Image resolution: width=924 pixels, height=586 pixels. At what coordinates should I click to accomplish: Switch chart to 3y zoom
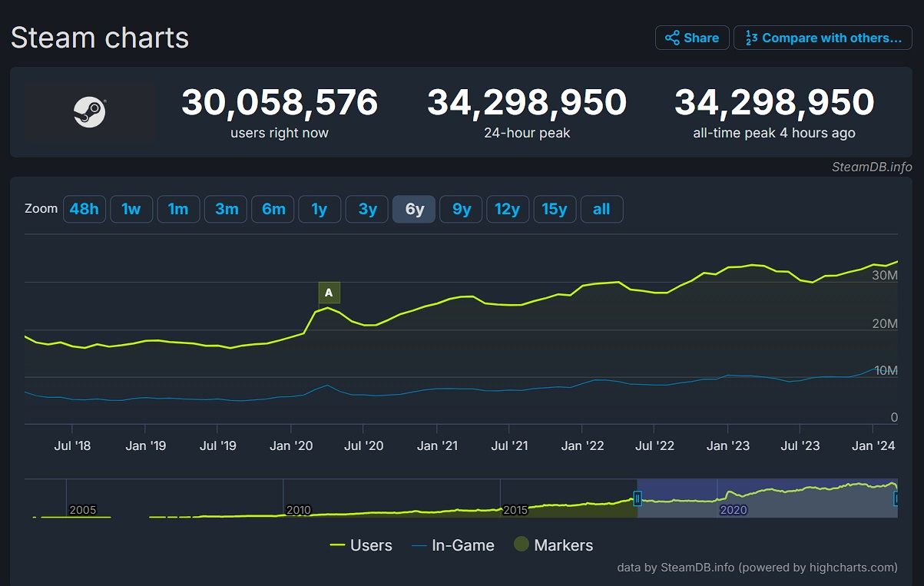coord(367,209)
